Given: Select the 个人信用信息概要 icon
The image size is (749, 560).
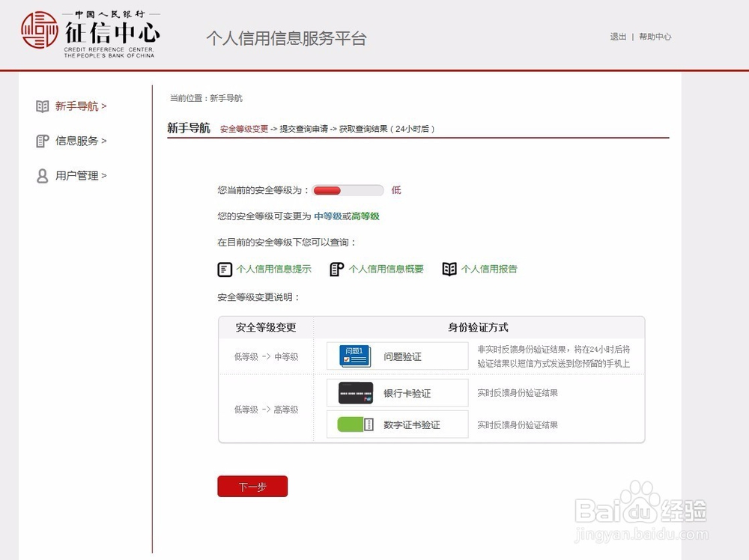Looking at the screenshot, I should (336, 269).
